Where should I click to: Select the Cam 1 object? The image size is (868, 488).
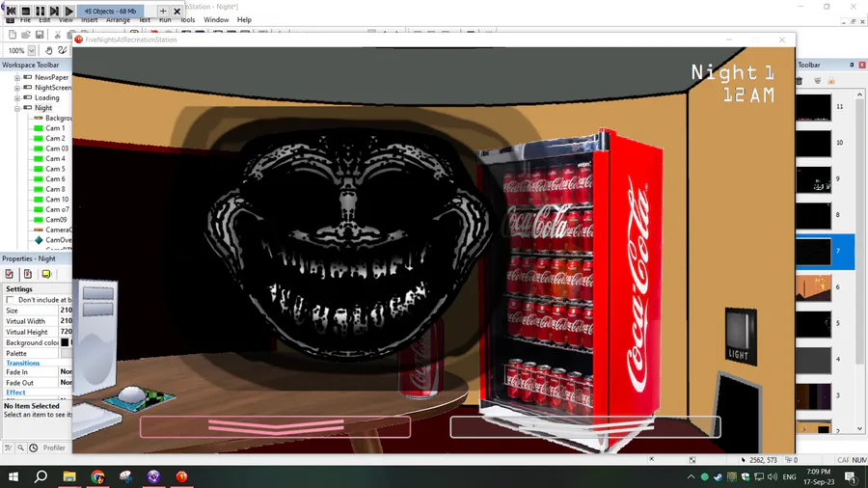pyautogui.click(x=55, y=128)
